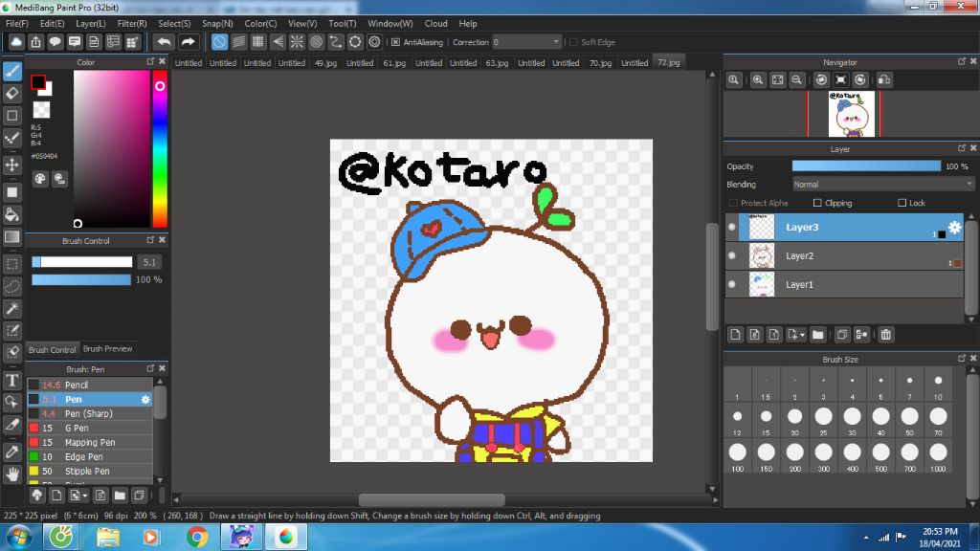Image resolution: width=980 pixels, height=551 pixels.
Task: Select the Lasso selection tool
Action: tap(11, 286)
